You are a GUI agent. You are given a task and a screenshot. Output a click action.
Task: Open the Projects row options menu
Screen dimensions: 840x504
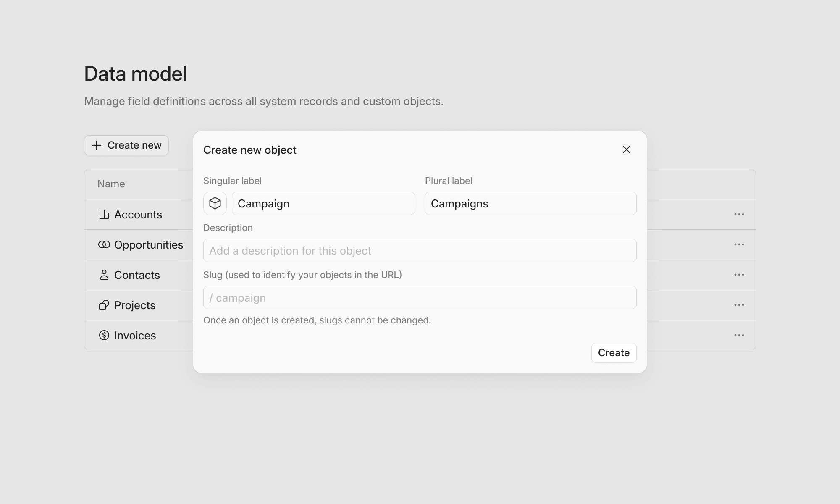[x=739, y=305]
